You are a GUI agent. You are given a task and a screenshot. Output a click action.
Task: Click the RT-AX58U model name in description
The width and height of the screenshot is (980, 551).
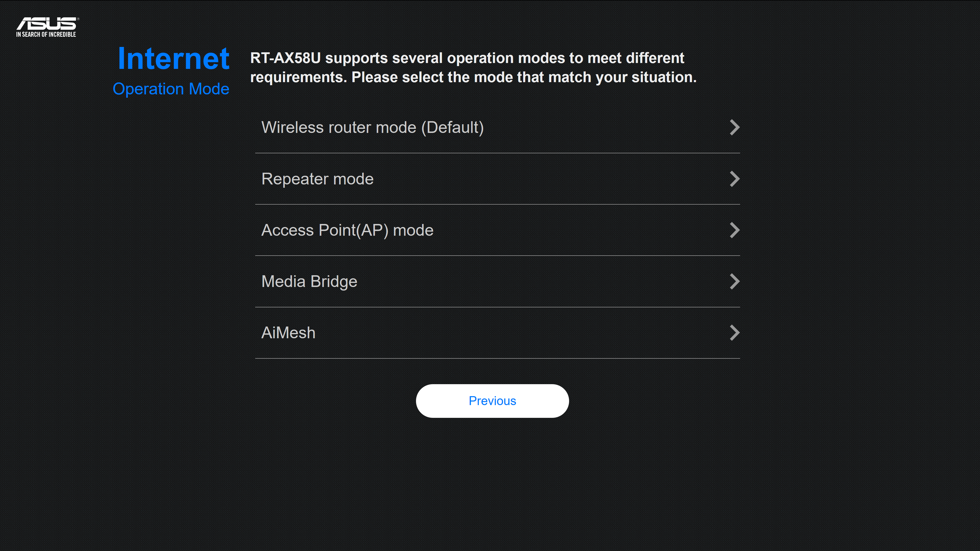click(285, 58)
